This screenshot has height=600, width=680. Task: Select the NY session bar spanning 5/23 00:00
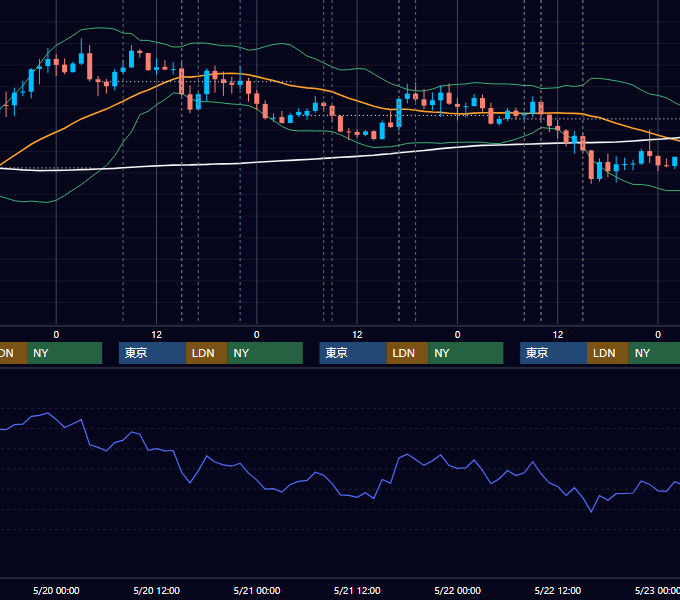coord(654,353)
